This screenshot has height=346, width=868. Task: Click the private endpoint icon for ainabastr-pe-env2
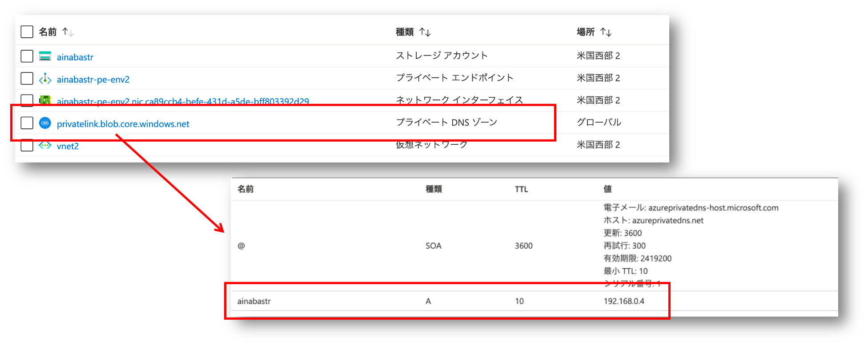pos(45,79)
